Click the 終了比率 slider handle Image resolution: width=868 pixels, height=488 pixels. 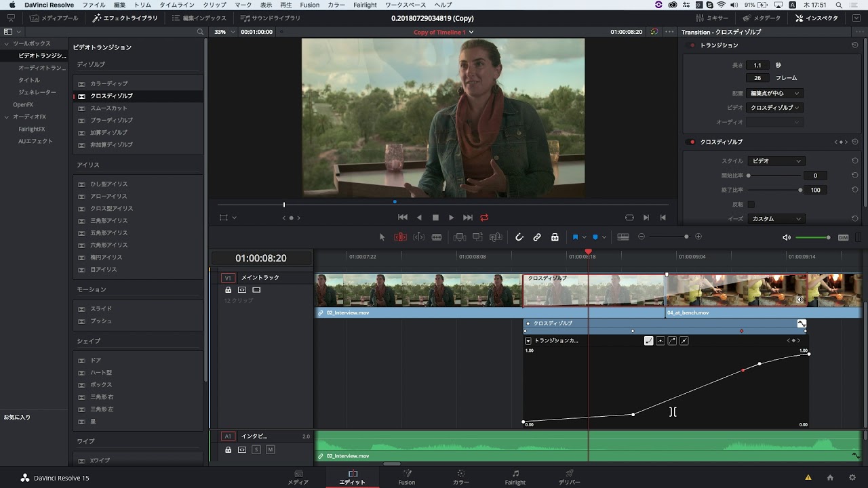tap(800, 190)
